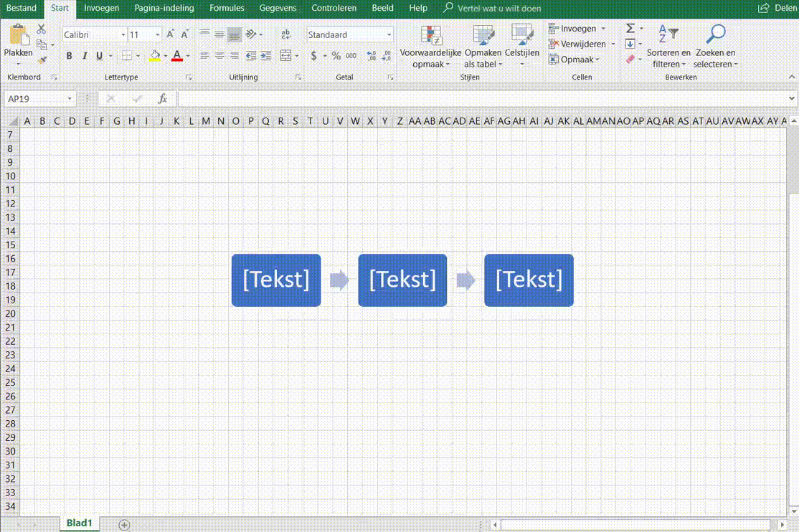Select the Blad1 sheet tab
Viewport: 799px width, 532px height.
(80, 523)
